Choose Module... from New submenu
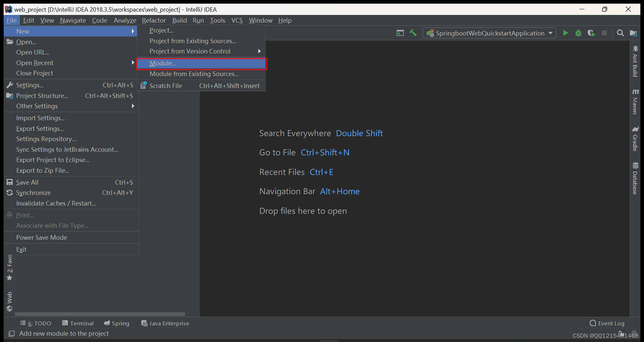Image resolution: width=644 pixels, height=342 pixels. point(201,63)
